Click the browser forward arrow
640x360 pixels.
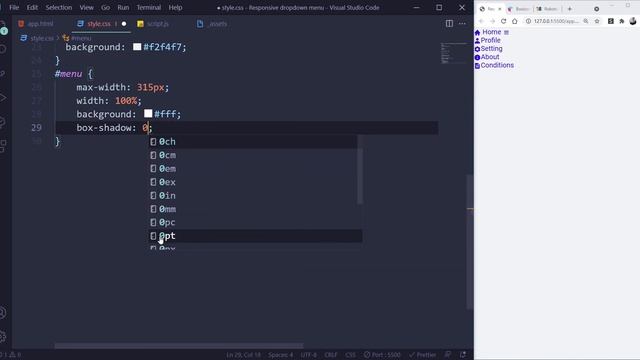(492, 21)
